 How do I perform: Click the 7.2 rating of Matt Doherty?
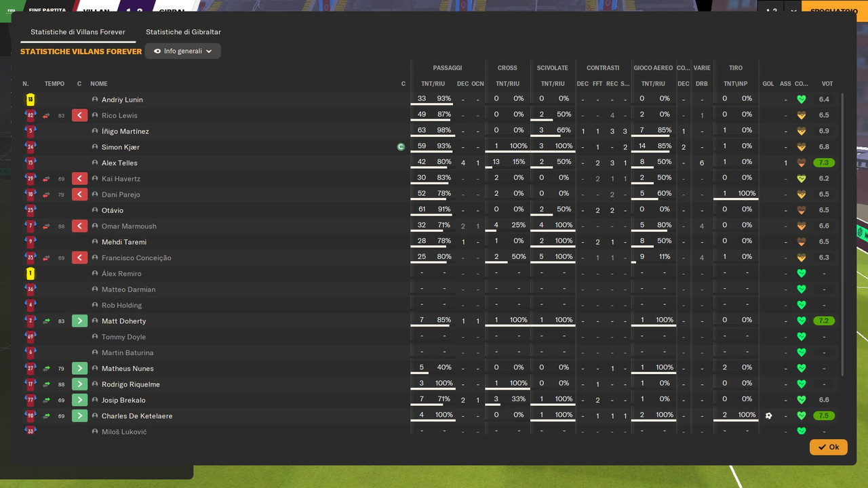tap(824, 321)
